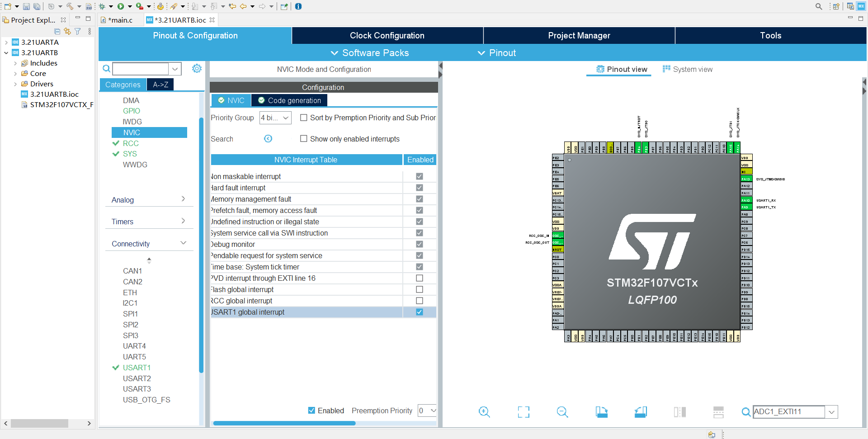Enable Sort by Premption Priority and Sub Priority

pyautogui.click(x=303, y=118)
